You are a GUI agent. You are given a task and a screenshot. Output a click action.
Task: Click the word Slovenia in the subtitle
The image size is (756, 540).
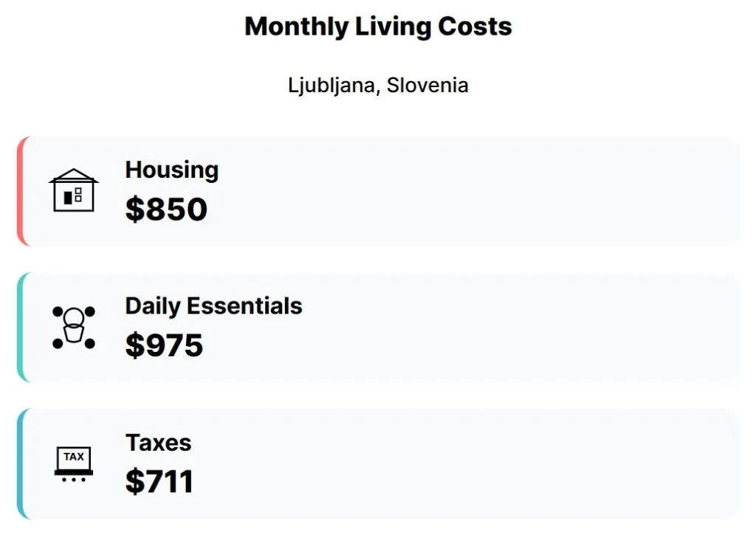coord(427,85)
